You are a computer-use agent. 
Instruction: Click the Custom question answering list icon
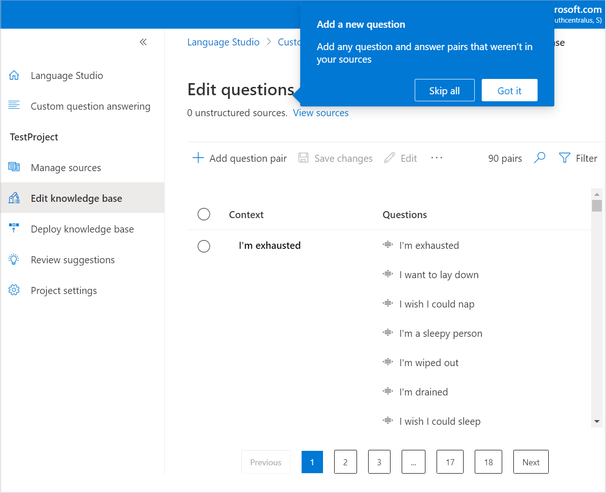[x=14, y=105]
